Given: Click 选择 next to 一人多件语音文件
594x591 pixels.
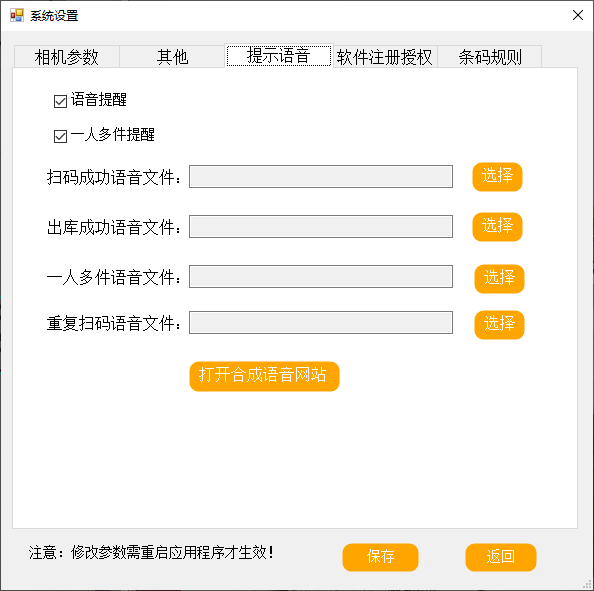Looking at the screenshot, I should [499, 278].
